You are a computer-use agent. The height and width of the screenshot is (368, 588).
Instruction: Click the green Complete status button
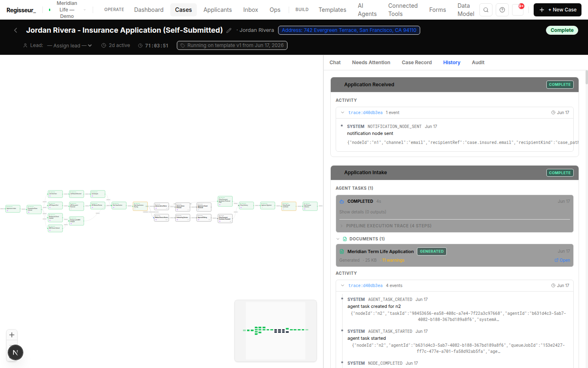[x=562, y=30]
